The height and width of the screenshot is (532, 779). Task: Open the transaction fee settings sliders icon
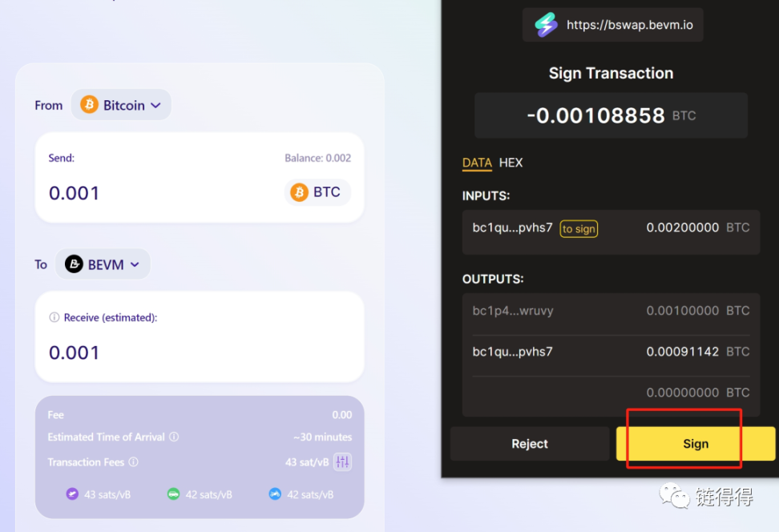(x=342, y=462)
